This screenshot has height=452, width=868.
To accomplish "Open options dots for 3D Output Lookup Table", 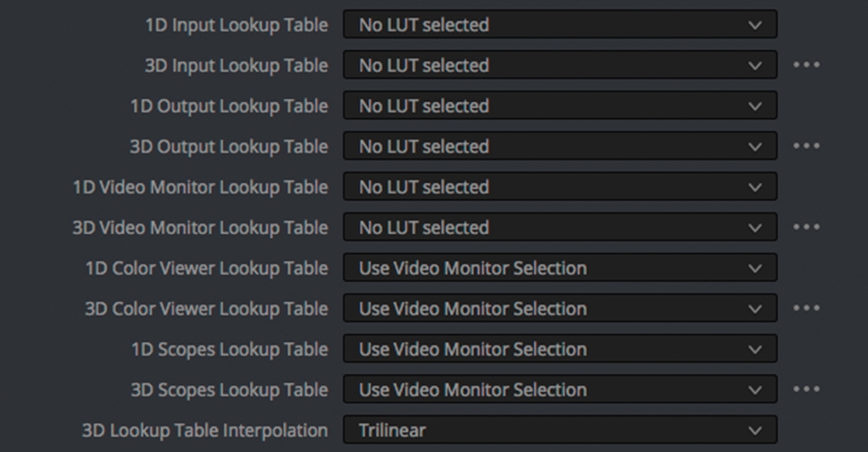I will [806, 146].
